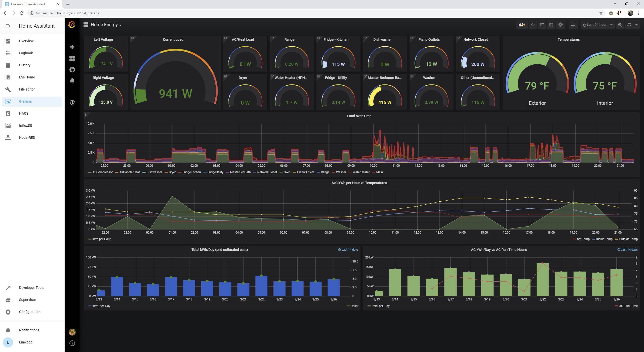This screenshot has width=644, height=352.
Task: Open History in the sidebar
Action: 32,65
